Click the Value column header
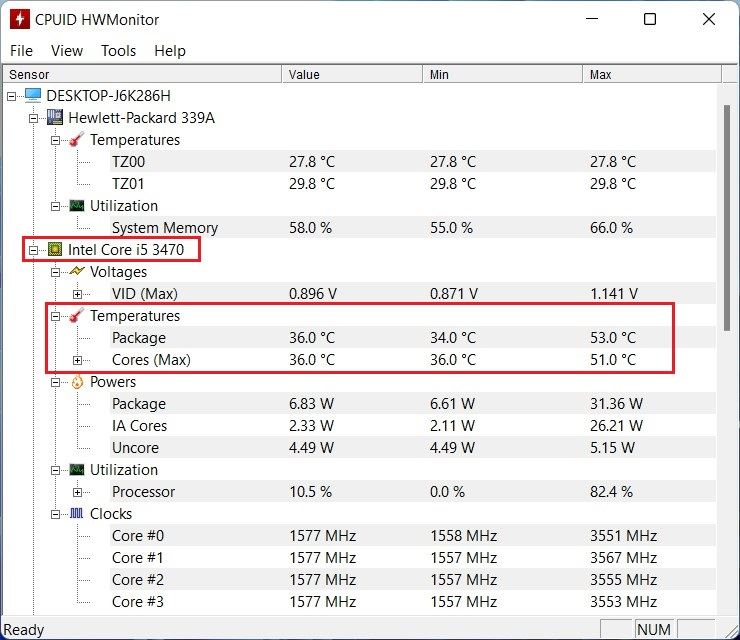The width and height of the screenshot is (740, 640). [352, 75]
